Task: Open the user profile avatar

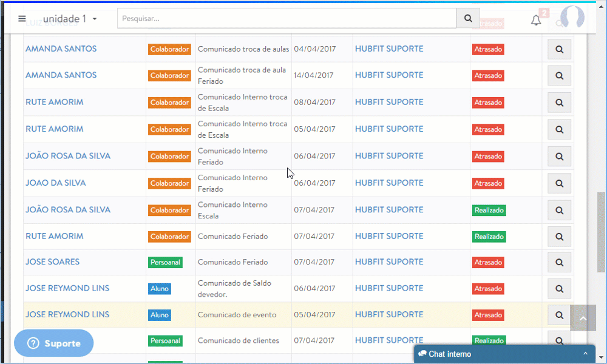Action: [x=572, y=18]
